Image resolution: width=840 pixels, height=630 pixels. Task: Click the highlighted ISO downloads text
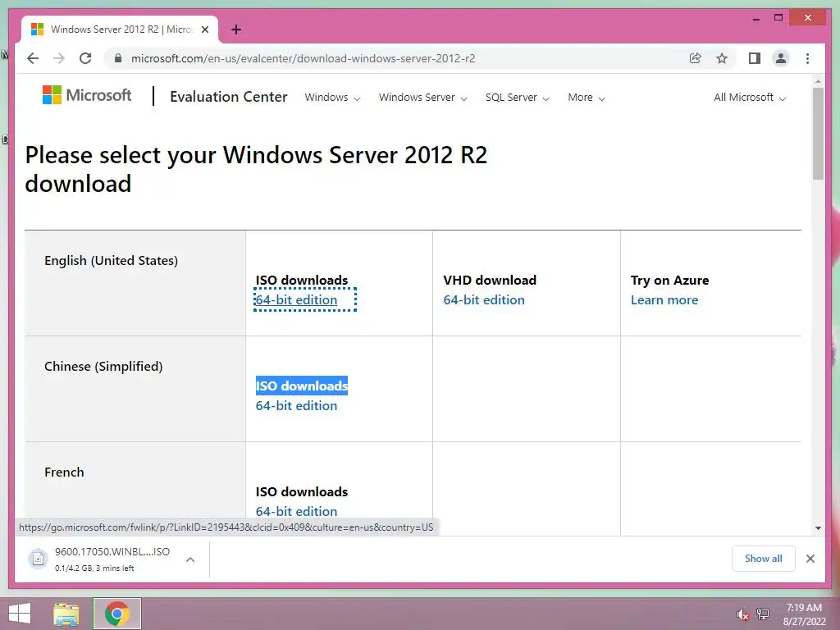tap(302, 386)
